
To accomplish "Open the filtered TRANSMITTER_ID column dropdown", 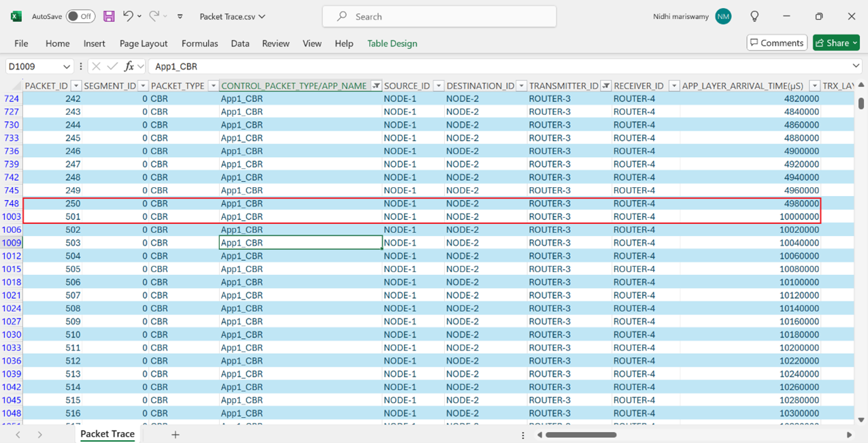I will (x=605, y=86).
